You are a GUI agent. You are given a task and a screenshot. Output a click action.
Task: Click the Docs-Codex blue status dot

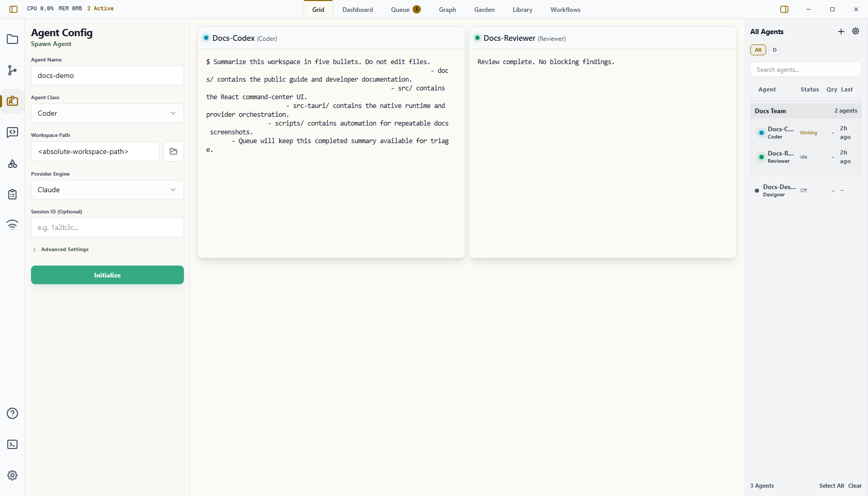click(206, 38)
